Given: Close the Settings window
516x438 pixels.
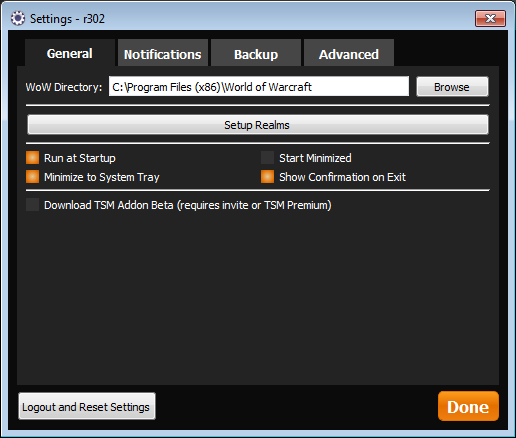Looking at the screenshot, I should 490,18.
